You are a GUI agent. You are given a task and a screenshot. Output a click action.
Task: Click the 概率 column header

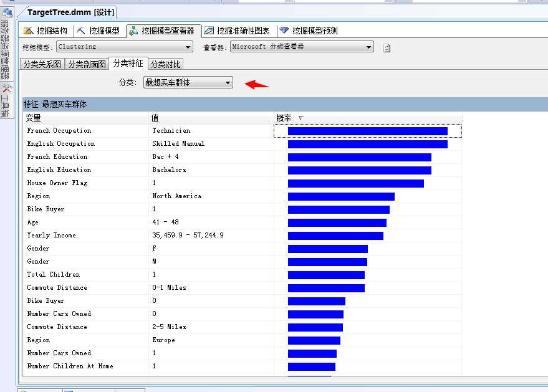[368, 118]
